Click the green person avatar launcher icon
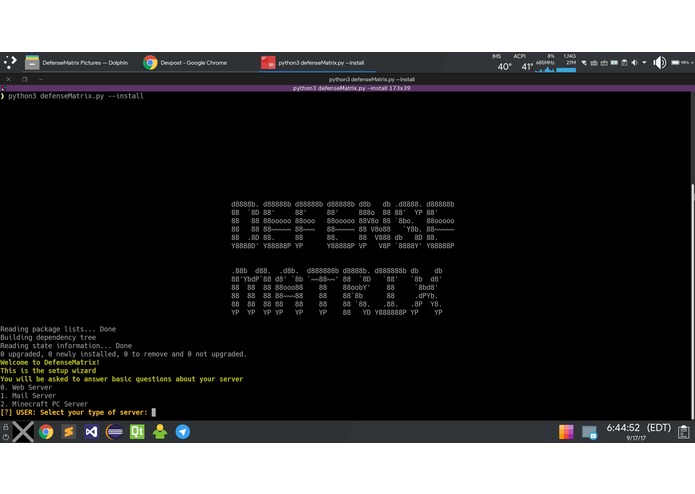The height and width of the screenshot is (494, 695). point(160,432)
